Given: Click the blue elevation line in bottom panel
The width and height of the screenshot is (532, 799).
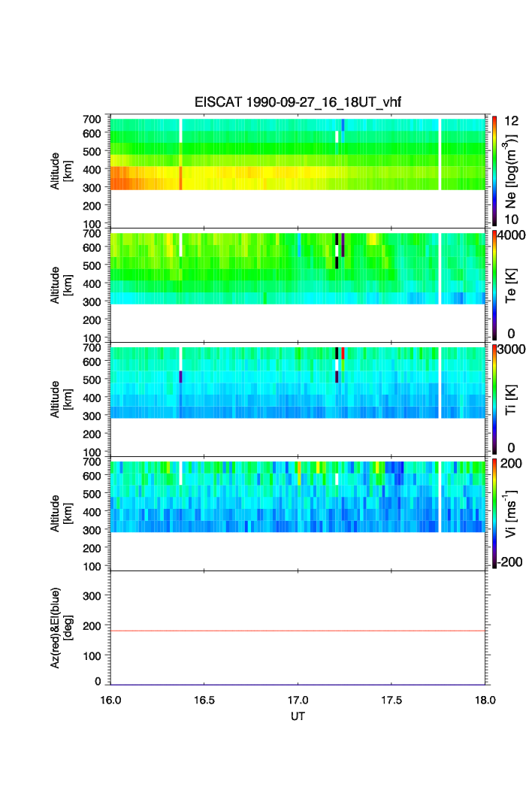Looking at the screenshot, I should point(298,684).
